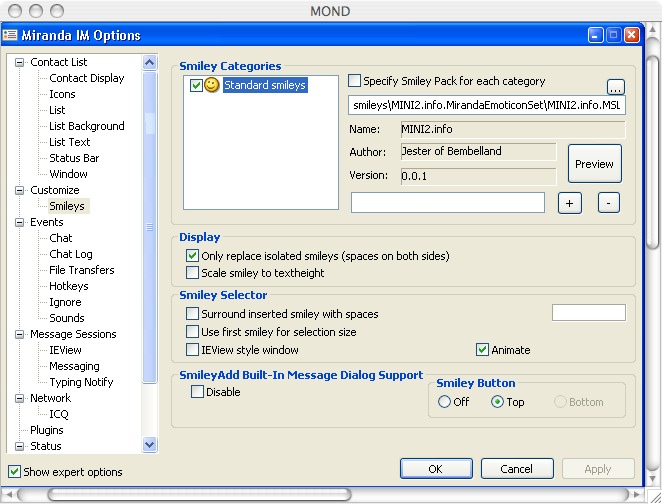
Task: Enable Scale smiley to textheight
Action: tap(193, 272)
